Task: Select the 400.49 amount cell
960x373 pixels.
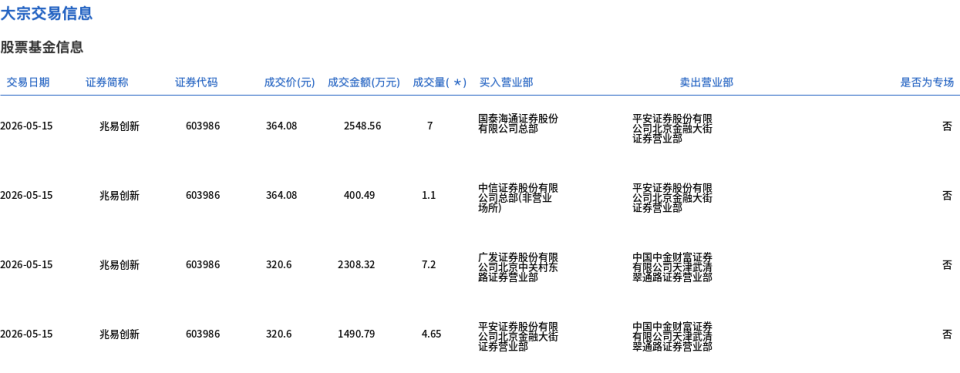Action: 359,195
